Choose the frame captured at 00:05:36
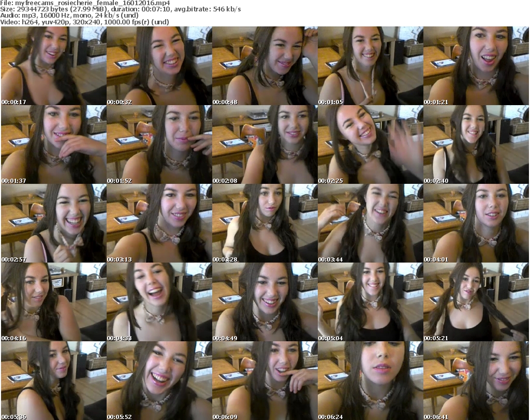 pyautogui.click(x=54, y=381)
